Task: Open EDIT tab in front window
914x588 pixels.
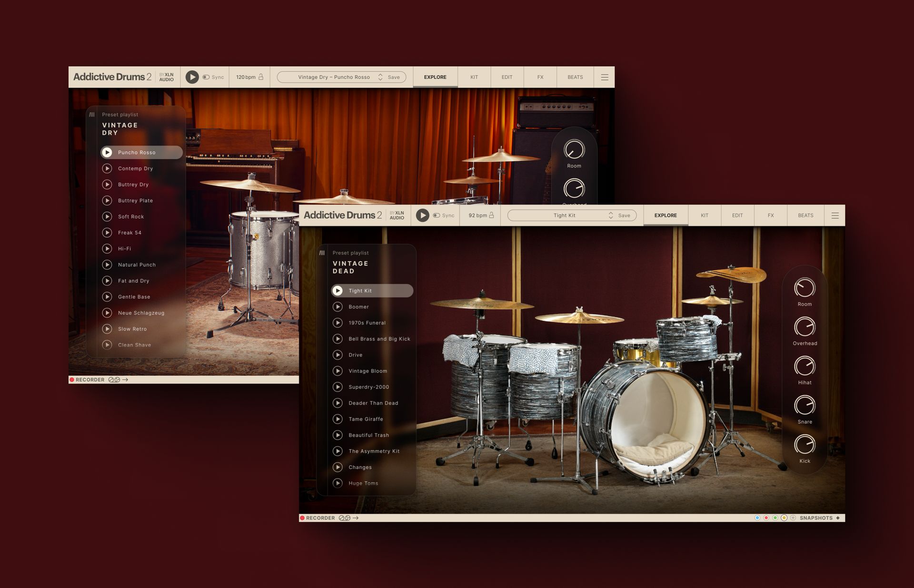Action: (x=737, y=216)
